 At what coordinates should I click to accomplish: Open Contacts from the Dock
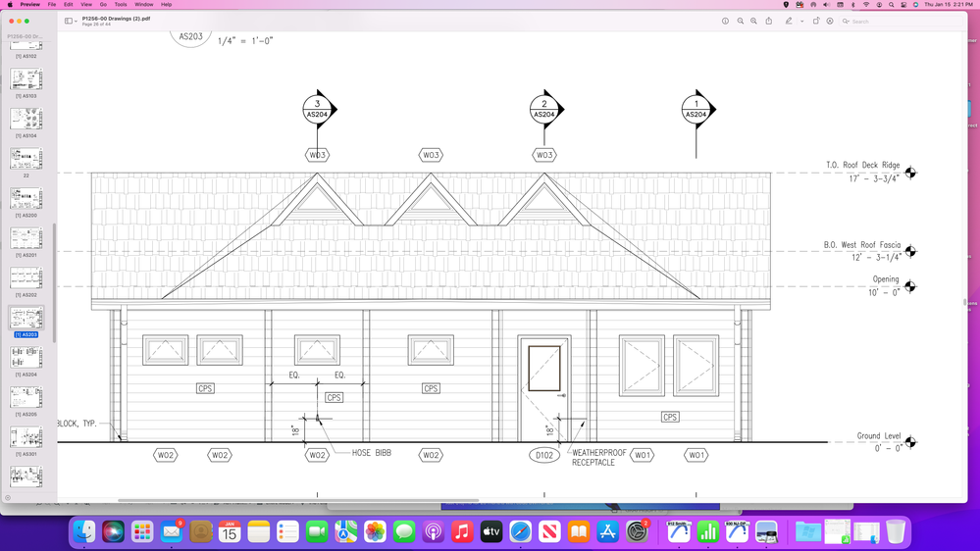coord(201,531)
